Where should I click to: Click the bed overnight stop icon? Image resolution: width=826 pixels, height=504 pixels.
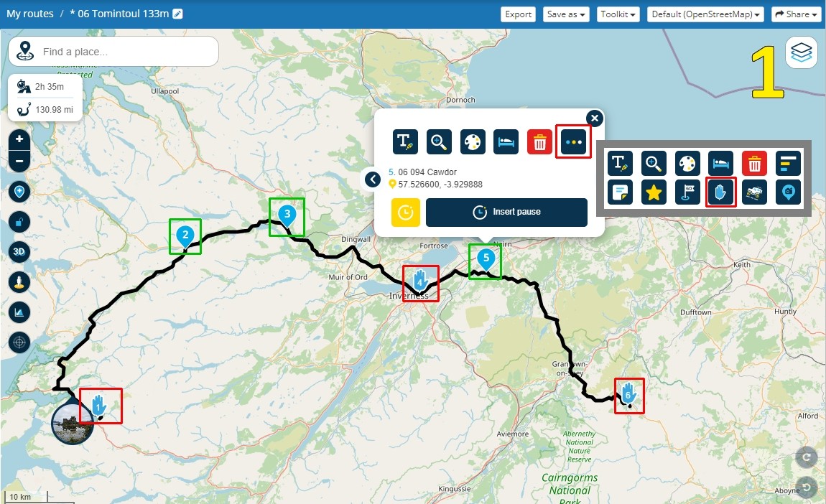pos(506,141)
